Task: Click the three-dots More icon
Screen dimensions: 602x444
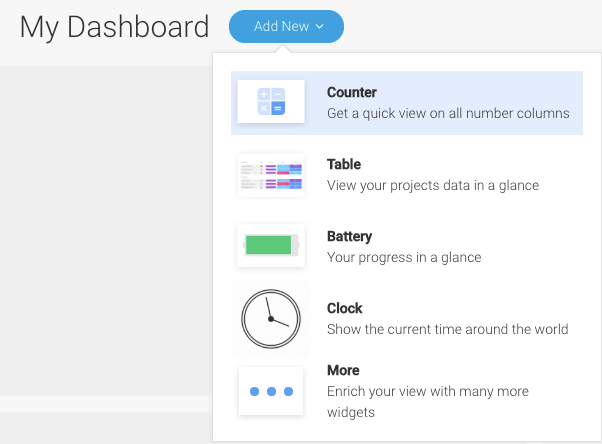Action: point(271,391)
